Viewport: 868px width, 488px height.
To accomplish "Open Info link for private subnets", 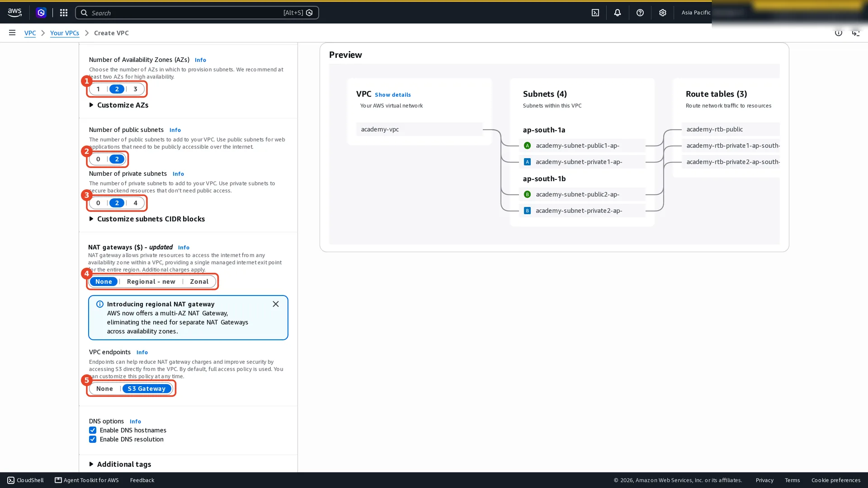I will 178,174.
